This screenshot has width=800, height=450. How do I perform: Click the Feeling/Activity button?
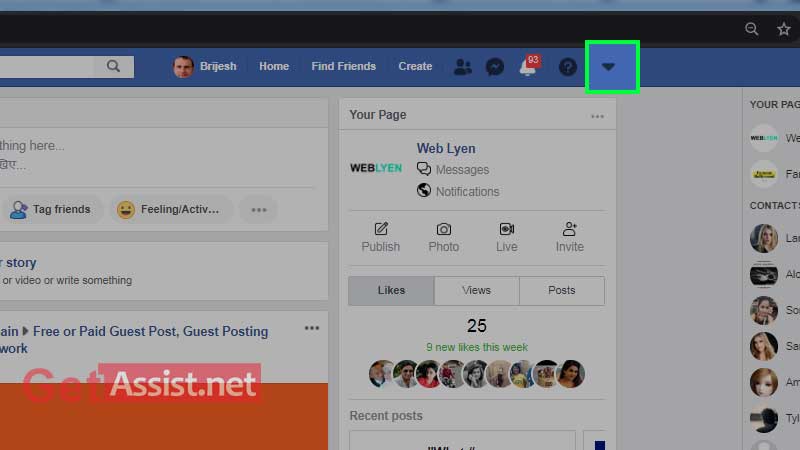click(x=171, y=209)
